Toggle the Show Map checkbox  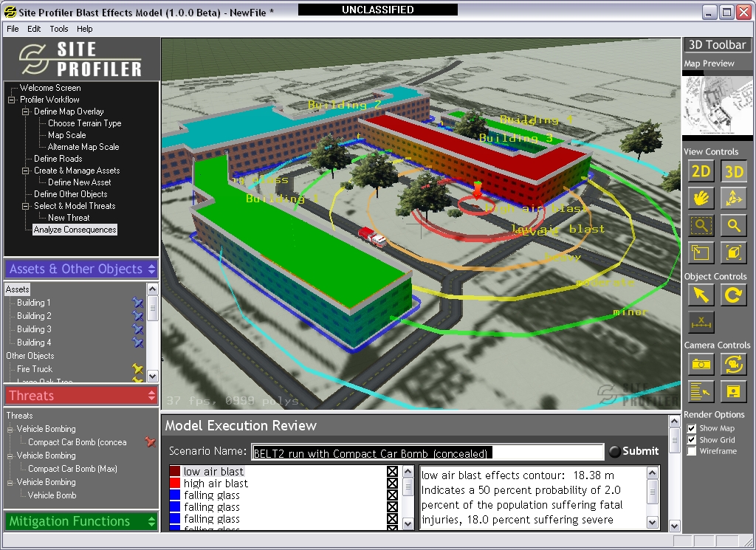pyautogui.click(x=691, y=428)
